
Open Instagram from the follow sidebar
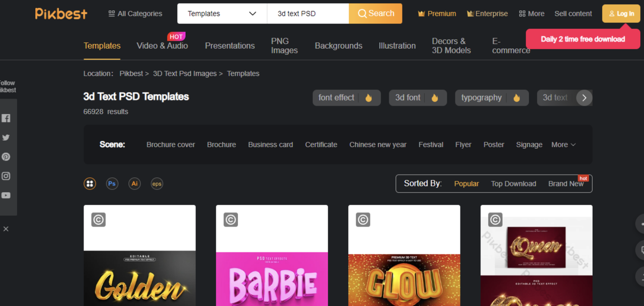click(x=6, y=176)
